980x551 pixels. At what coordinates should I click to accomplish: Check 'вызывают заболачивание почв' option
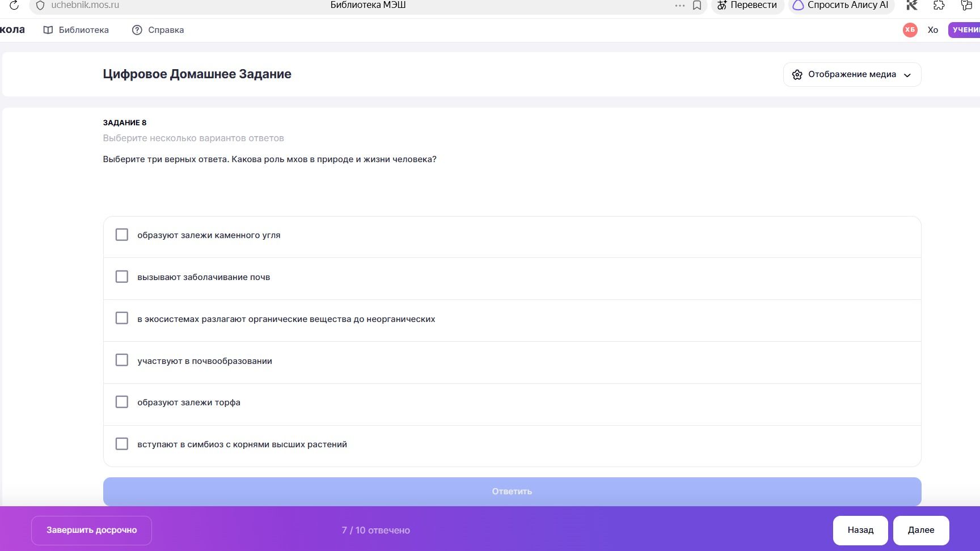click(122, 277)
